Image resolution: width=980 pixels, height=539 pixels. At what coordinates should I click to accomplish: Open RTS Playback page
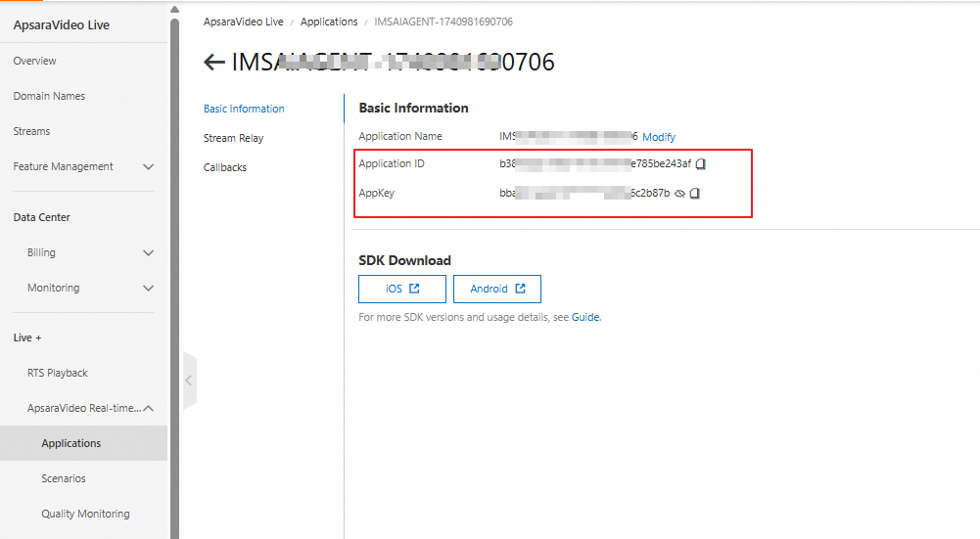(x=58, y=373)
